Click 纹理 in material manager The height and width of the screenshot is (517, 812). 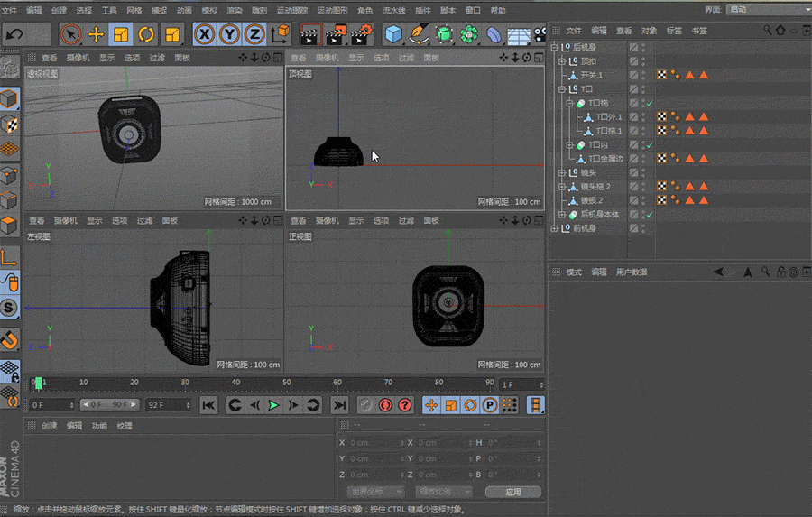tap(125, 426)
